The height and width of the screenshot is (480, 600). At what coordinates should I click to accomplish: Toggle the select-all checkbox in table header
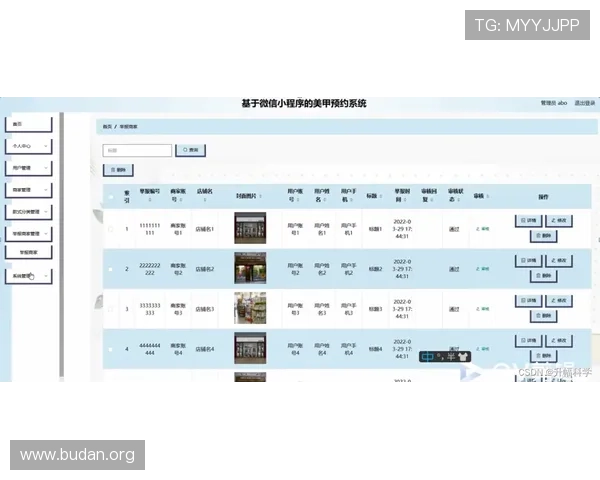tap(111, 196)
